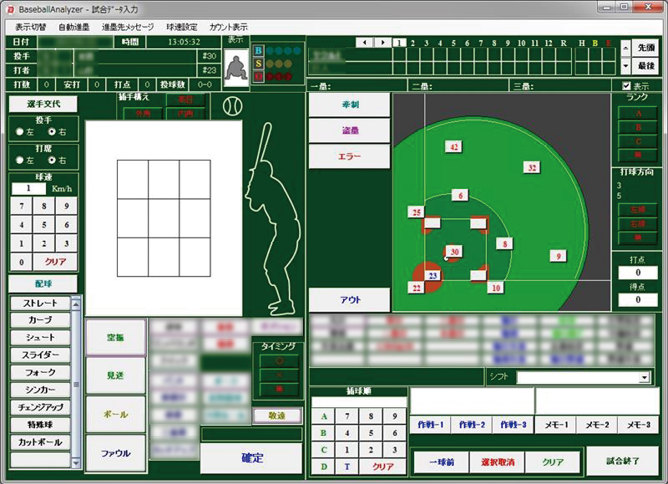Click the blue B ball-count label
The height and width of the screenshot is (484, 668).
[x=258, y=51]
